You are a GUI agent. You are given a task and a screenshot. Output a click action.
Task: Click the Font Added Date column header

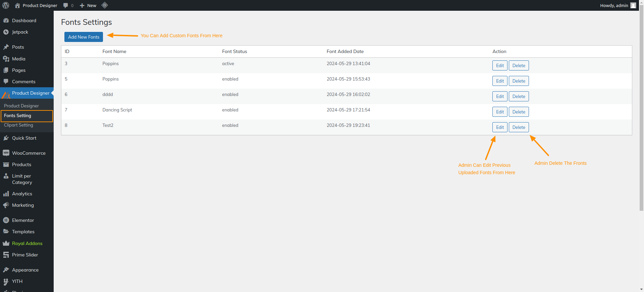point(345,51)
